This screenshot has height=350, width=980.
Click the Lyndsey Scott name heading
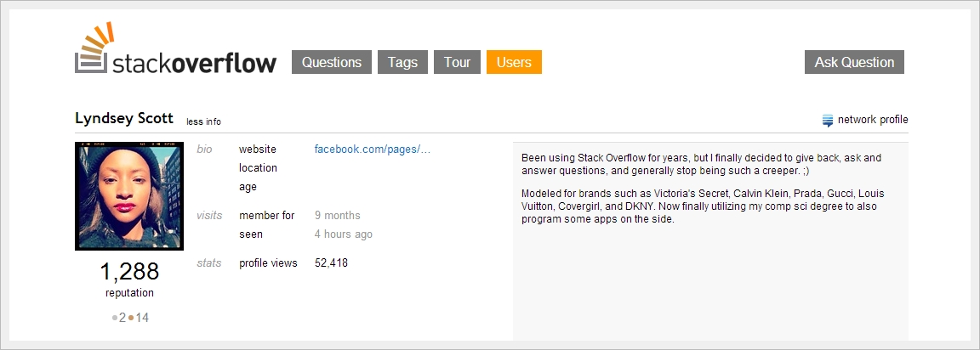[x=124, y=119]
